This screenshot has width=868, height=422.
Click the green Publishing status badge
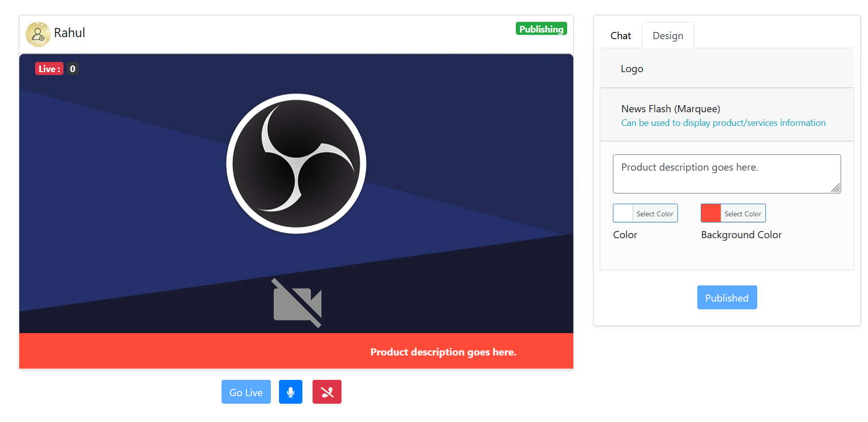coord(541,29)
